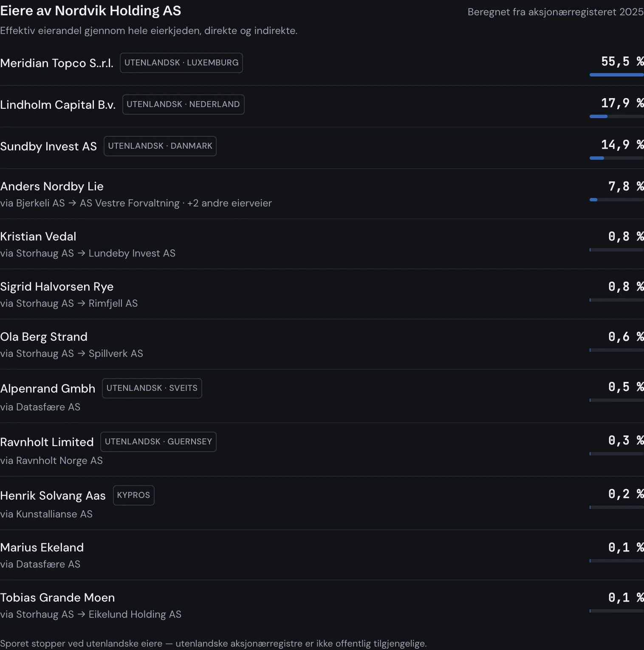Image resolution: width=644 pixels, height=650 pixels.
Task: Click the 14,9 % ownership bar for Sundby Invest
Action: coord(617,158)
